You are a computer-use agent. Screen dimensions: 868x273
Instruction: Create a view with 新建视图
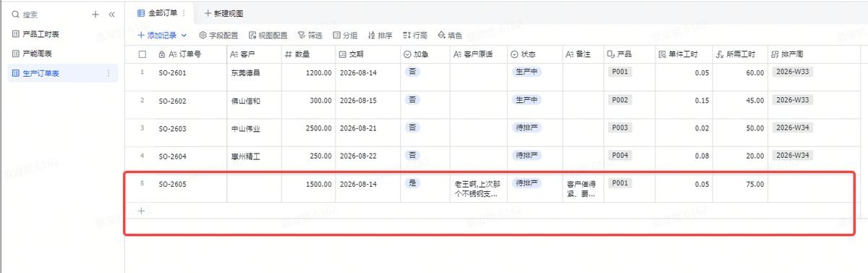pyautogui.click(x=224, y=13)
